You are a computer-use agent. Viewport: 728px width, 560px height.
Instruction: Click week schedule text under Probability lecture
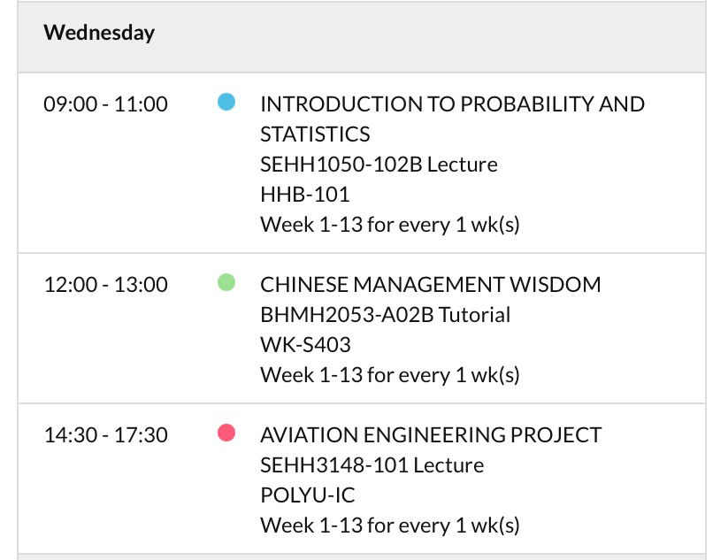[389, 225]
